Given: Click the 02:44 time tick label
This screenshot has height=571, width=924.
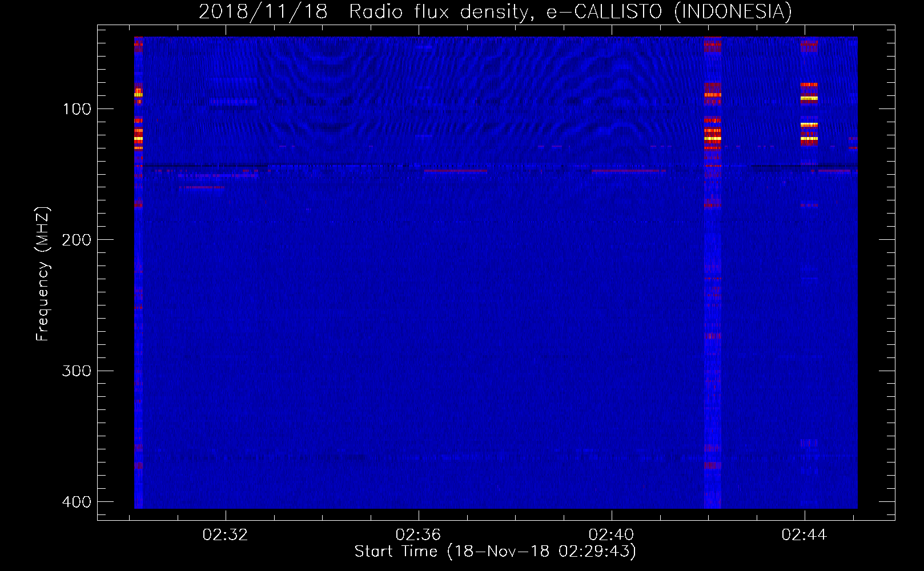Looking at the screenshot, I should [805, 535].
